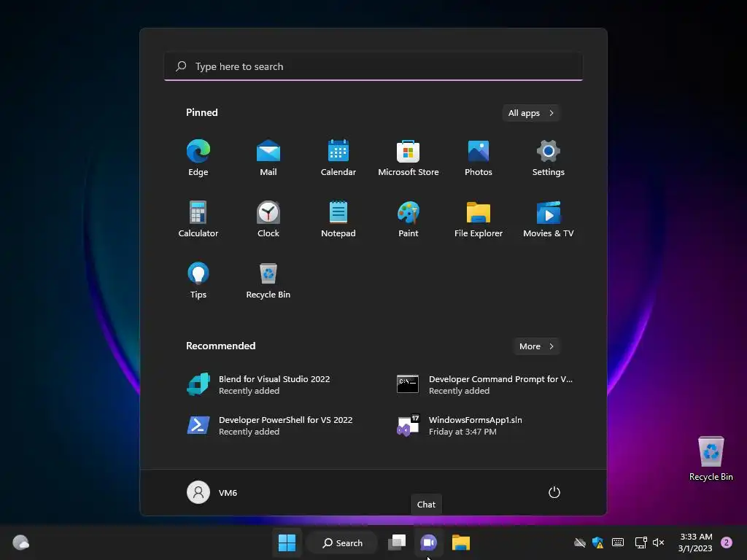
Task: Open File Explorer from pinned apps
Action: 479,219
